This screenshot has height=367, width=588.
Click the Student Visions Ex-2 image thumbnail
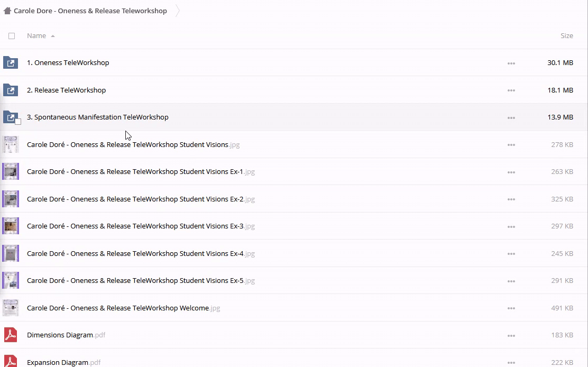(11, 199)
